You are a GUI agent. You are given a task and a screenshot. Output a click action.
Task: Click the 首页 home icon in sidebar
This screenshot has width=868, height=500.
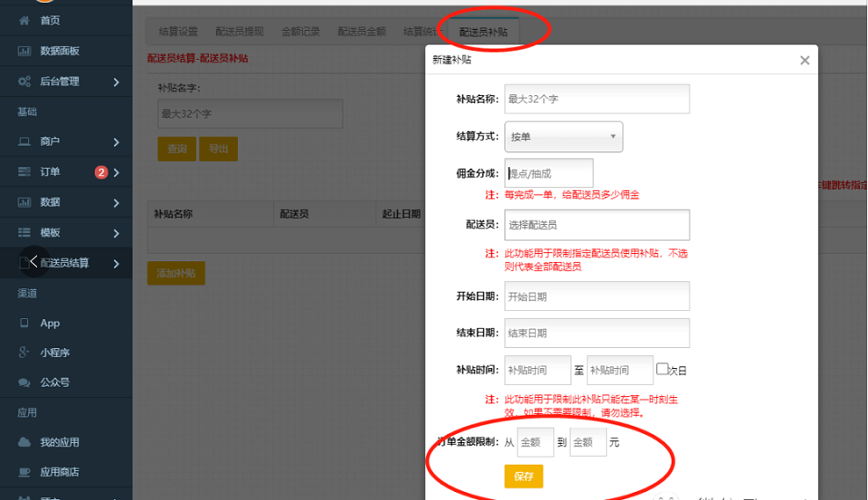click(x=24, y=20)
